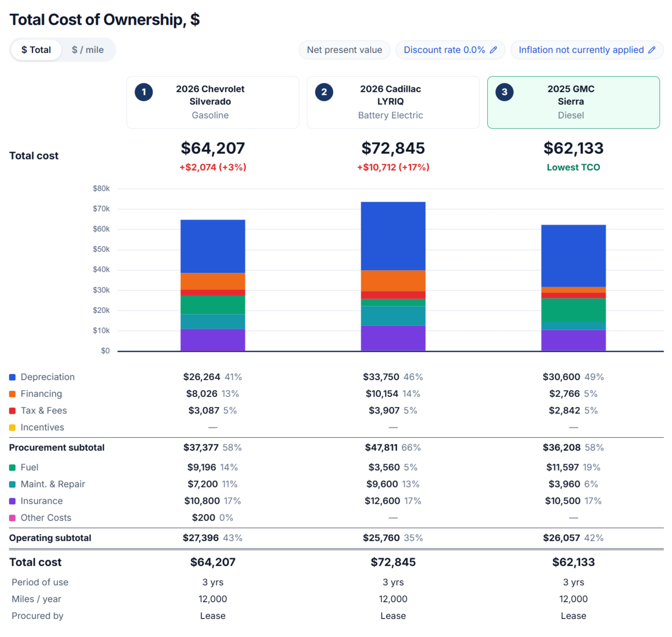Click the Miles / year row label
672x637 pixels.
point(36,599)
